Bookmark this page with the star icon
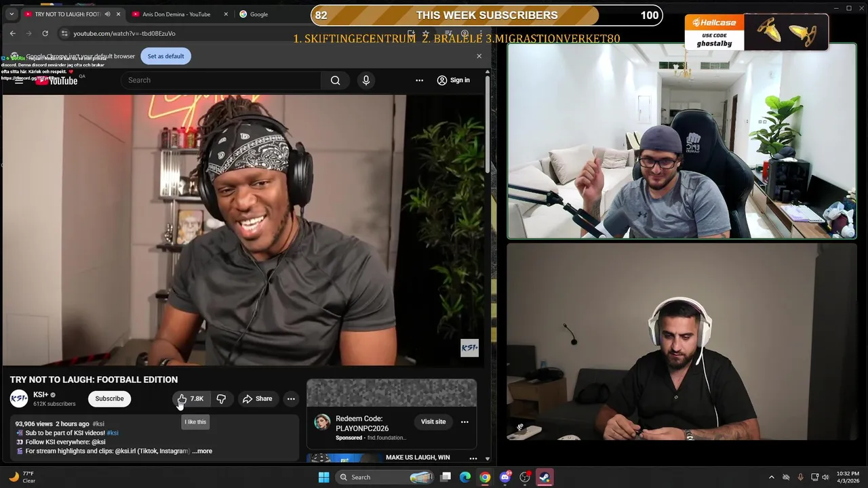 point(426,33)
